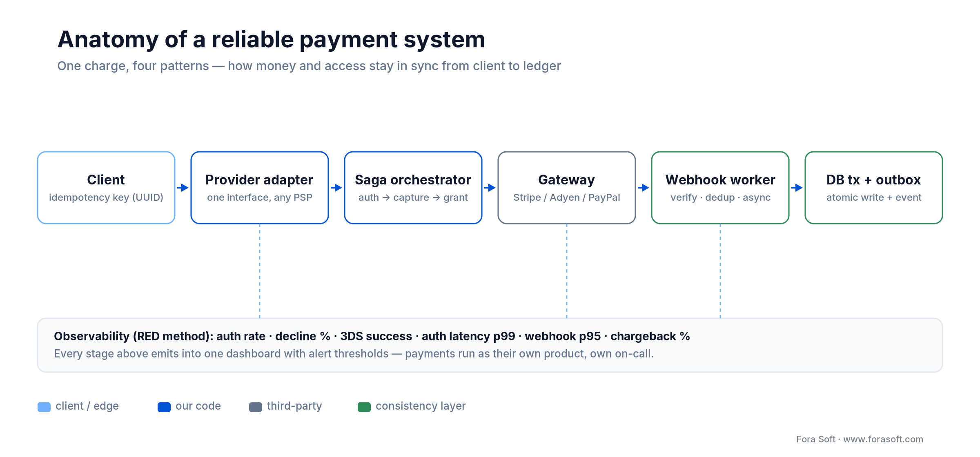980x457 pixels.
Task: Click the Client box
Action: (x=106, y=188)
